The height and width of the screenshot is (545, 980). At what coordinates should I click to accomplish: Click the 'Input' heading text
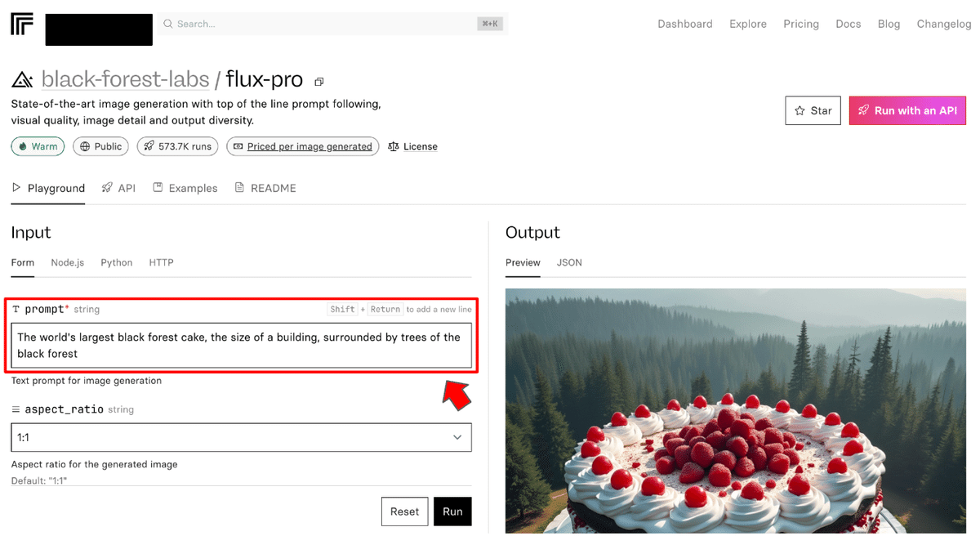(x=31, y=232)
